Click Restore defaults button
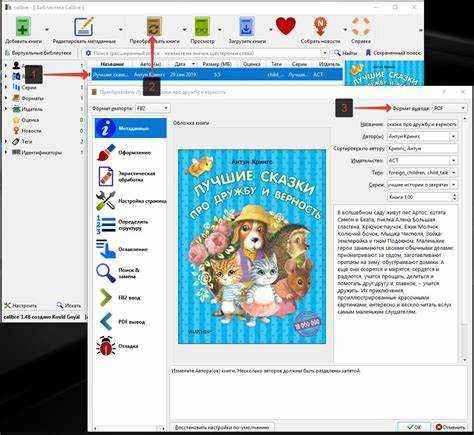Image resolution: width=474 pixels, height=435 pixels. 222,427
